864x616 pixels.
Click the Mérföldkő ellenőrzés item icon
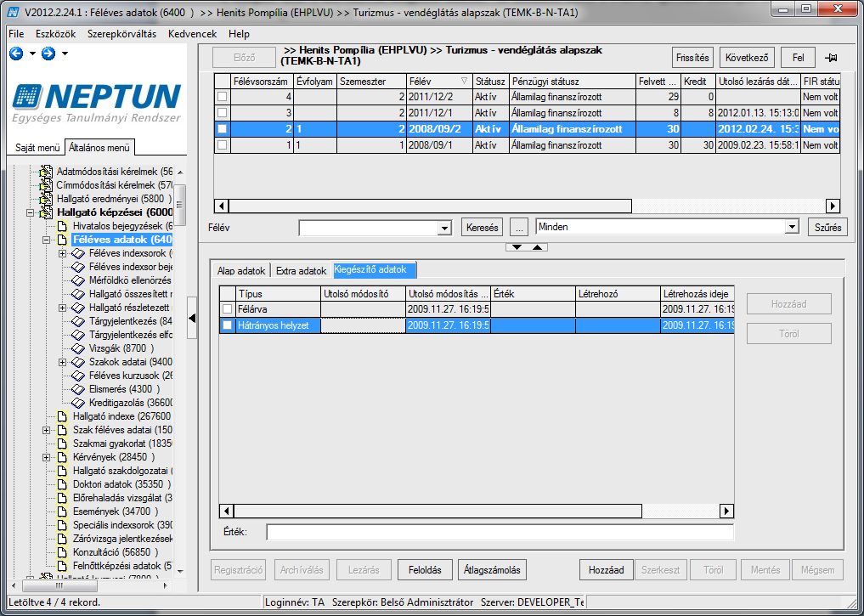[x=78, y=280]
